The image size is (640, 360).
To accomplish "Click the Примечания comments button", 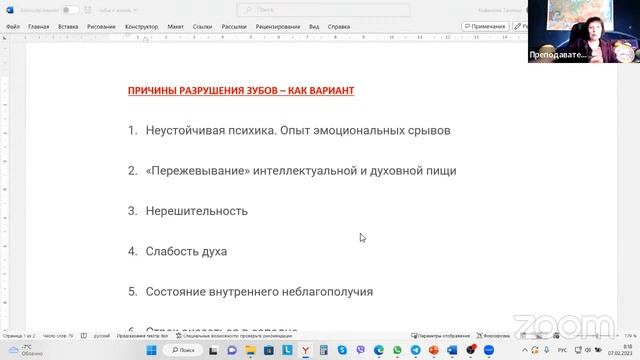I will pyautogui.click(x=485, y=26).
